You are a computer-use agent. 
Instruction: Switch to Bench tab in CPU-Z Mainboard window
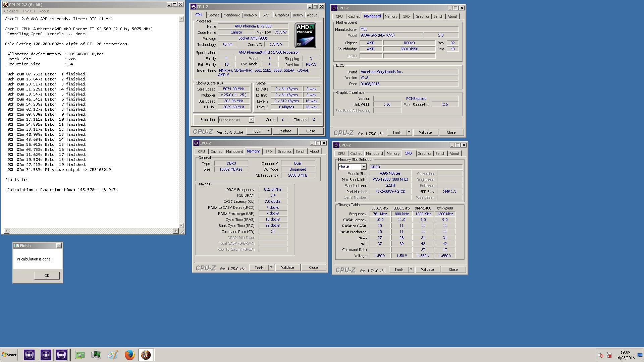[438, 16]
